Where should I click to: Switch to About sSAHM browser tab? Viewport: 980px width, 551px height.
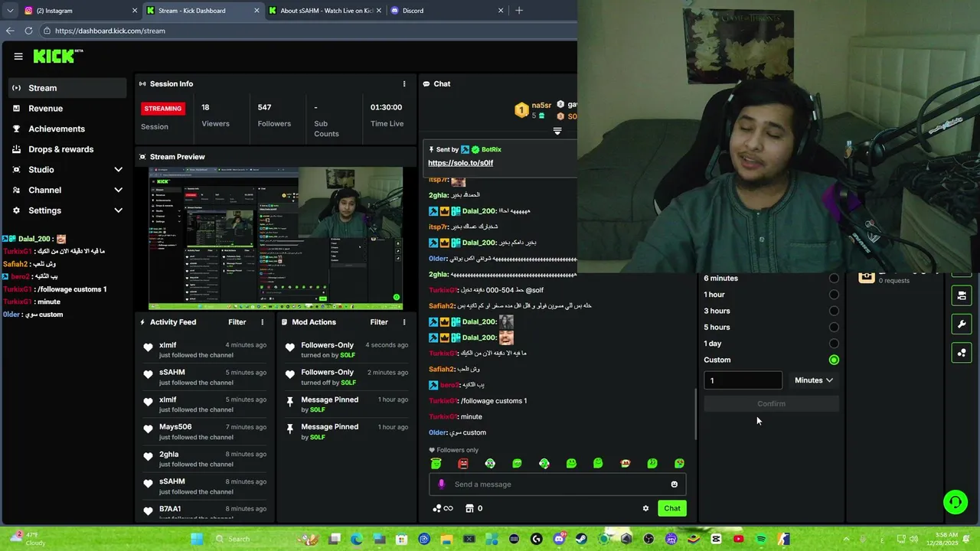[325, 11]
